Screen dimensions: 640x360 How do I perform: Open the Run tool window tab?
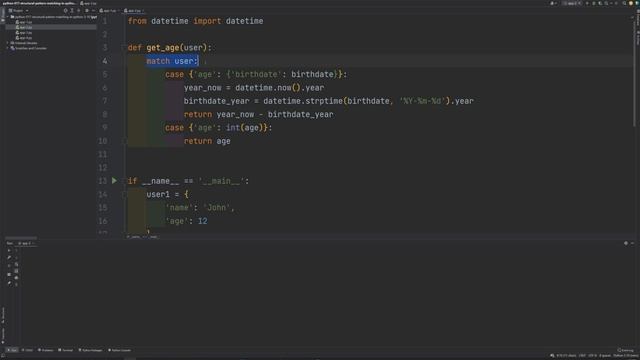(x=12, y=350)
